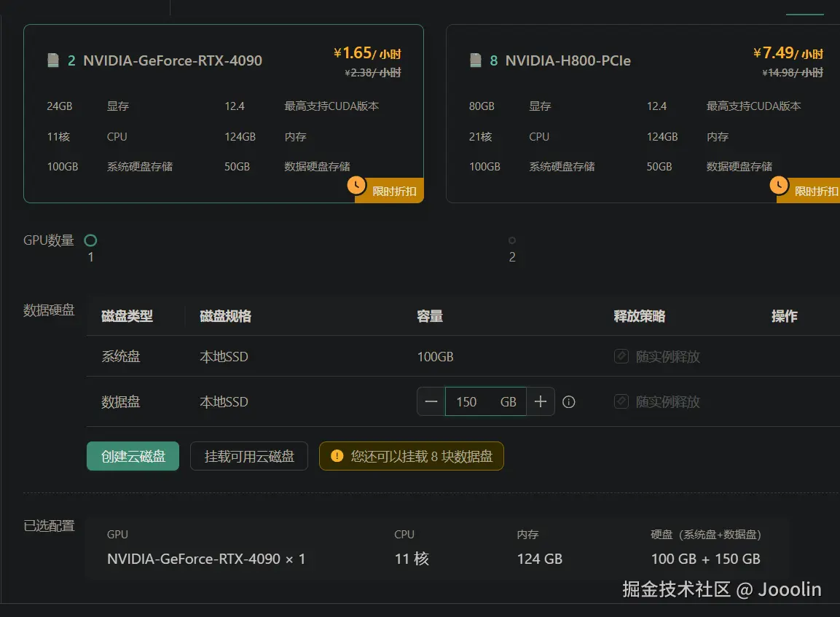Set GPU count slider to 2
Viewport: 840px width, 617px height.
coord(512,240)
